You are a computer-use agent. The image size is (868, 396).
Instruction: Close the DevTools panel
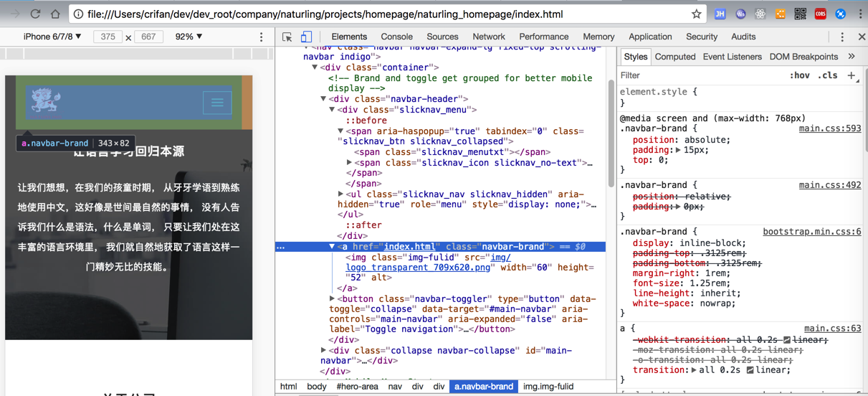[862, 37]
